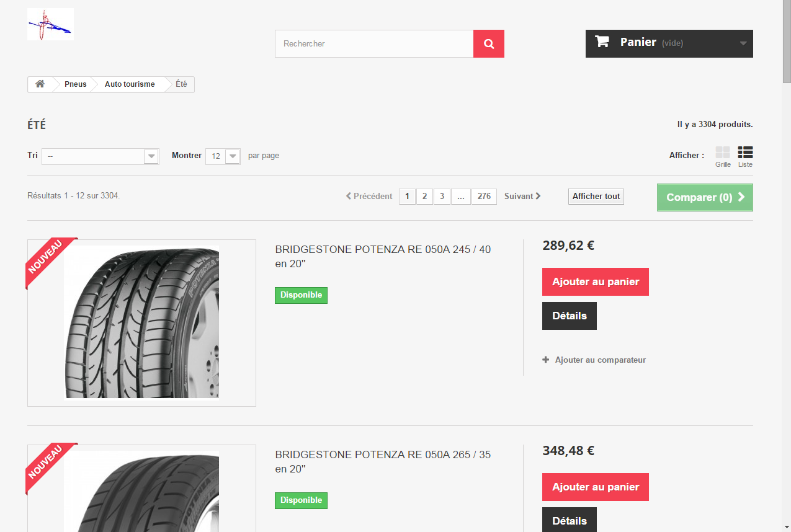
Task: Focus the Rechercher search field
Action: (374, 44)
